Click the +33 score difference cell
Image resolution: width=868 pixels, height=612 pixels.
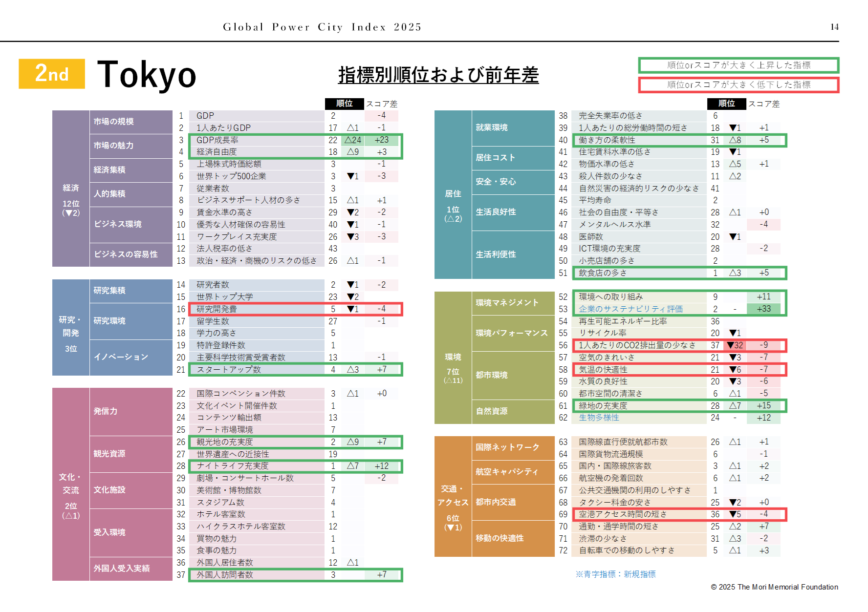(763, 309)
